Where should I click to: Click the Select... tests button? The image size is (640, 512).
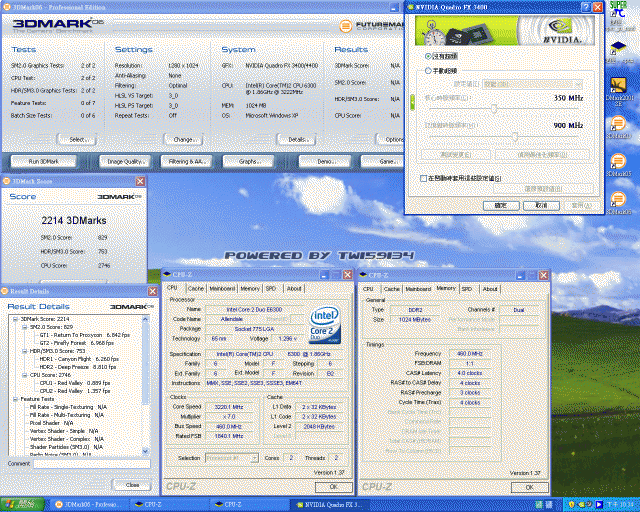77,140
